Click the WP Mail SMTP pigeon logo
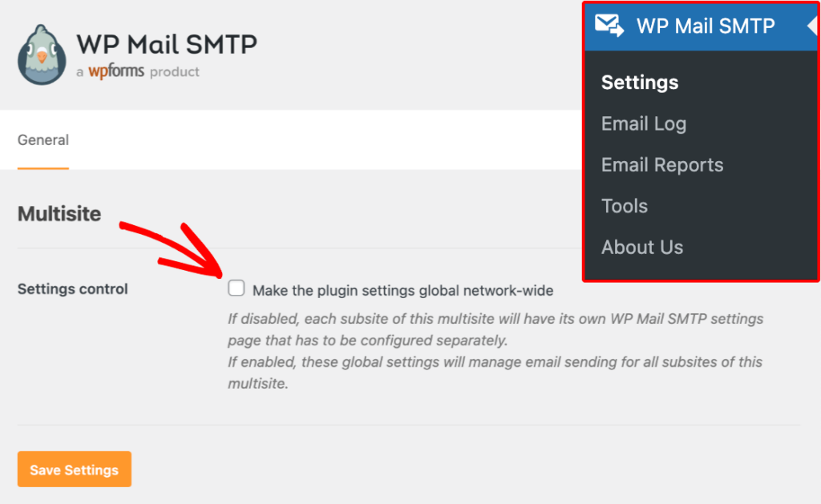This screenshot has height=504, width=821. coord(42,55)
